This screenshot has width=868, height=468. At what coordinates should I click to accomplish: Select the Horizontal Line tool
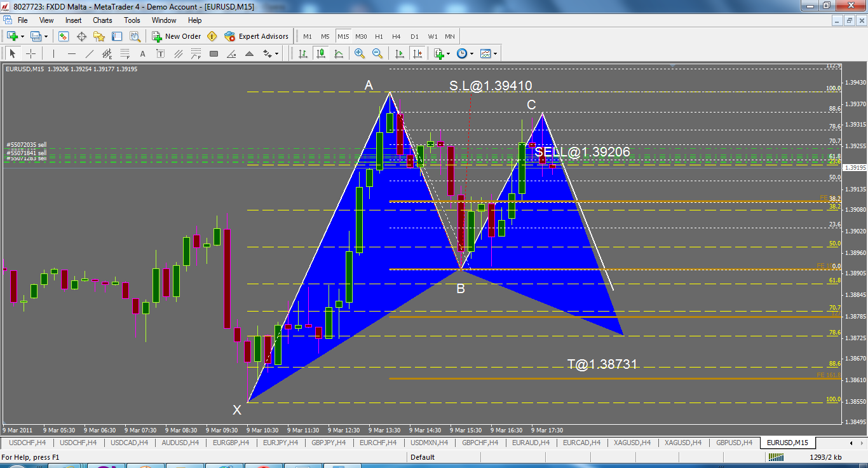tap(71, 53)
